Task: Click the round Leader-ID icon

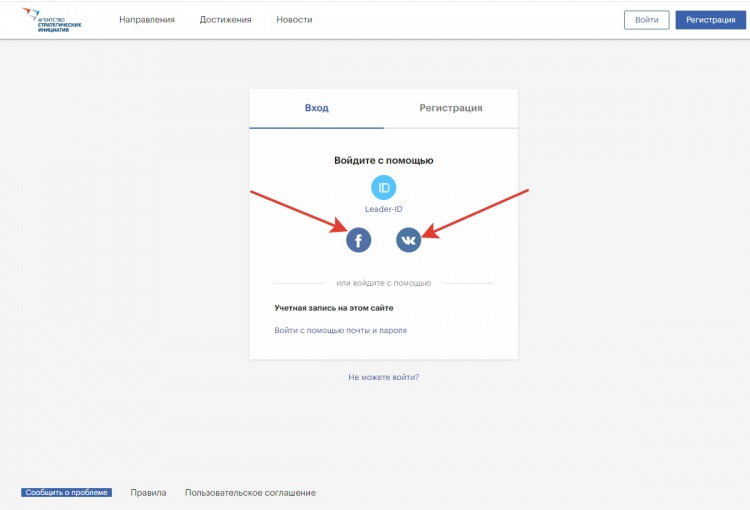Action: coord(384,187)
